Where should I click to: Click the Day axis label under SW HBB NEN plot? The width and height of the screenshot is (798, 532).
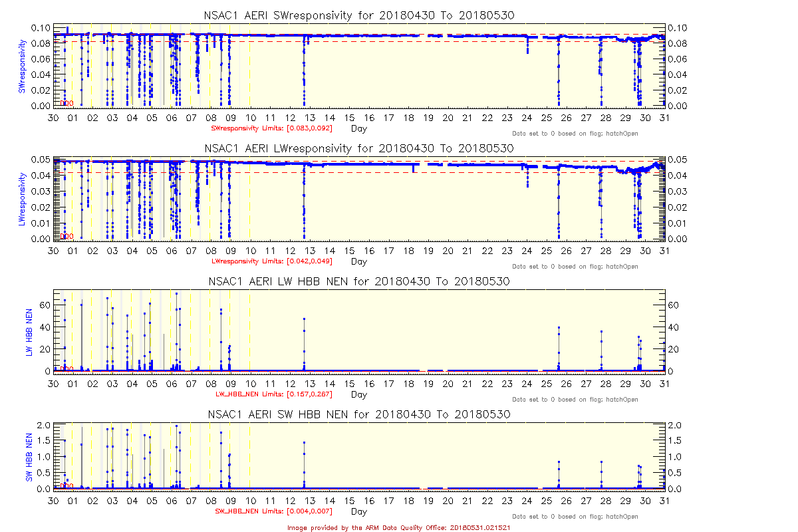point(358,512)
